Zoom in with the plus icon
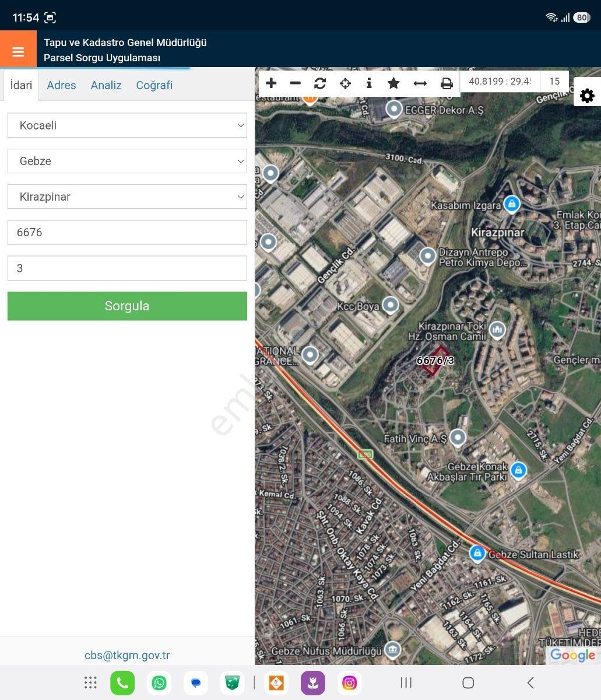 point(271,83)
